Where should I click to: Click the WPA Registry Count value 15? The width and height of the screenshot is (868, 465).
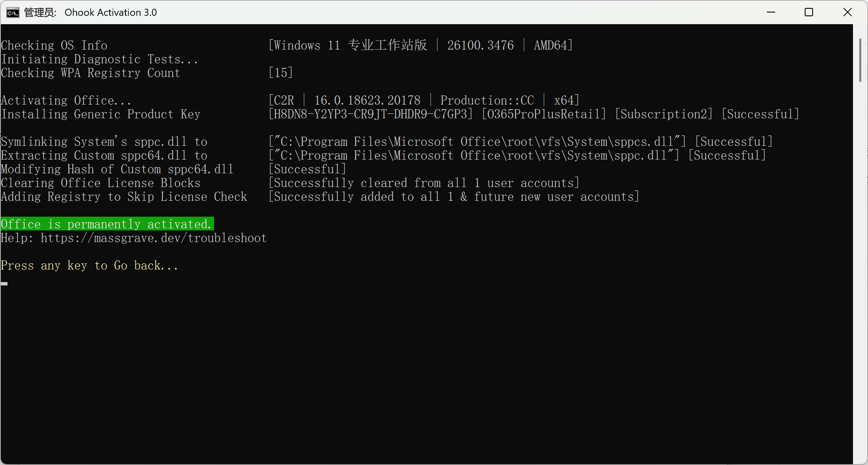tap(281, 73)
